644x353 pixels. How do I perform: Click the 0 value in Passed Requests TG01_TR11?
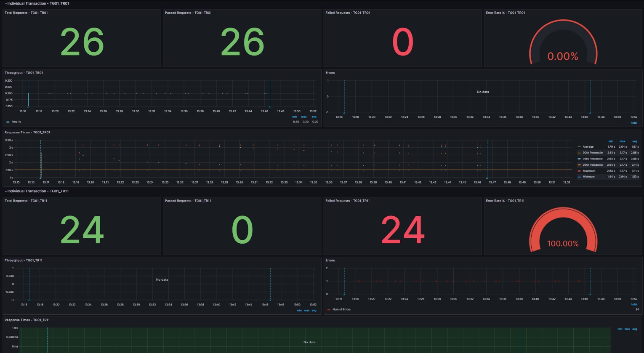click(x=242, y=230)
